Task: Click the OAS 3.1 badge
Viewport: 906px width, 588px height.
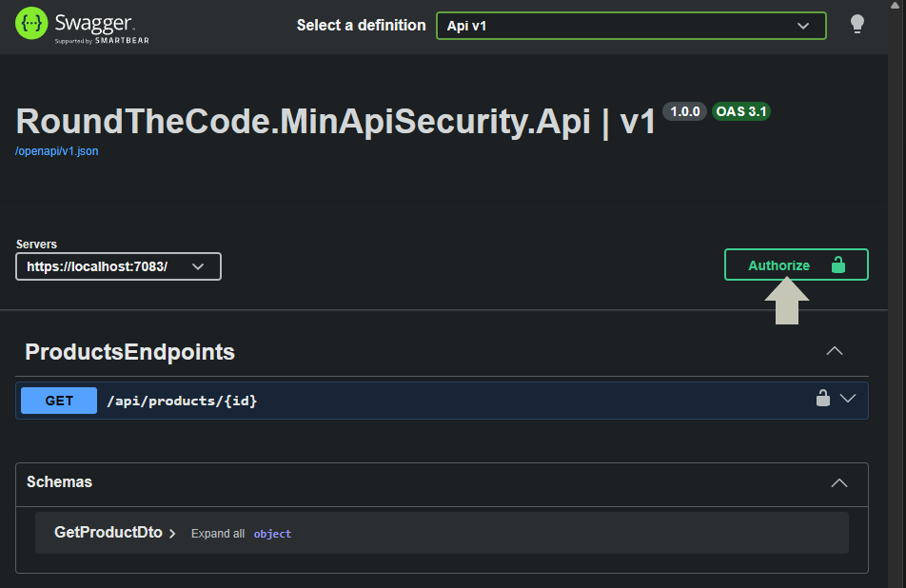Action: click(x=741, y=111)
